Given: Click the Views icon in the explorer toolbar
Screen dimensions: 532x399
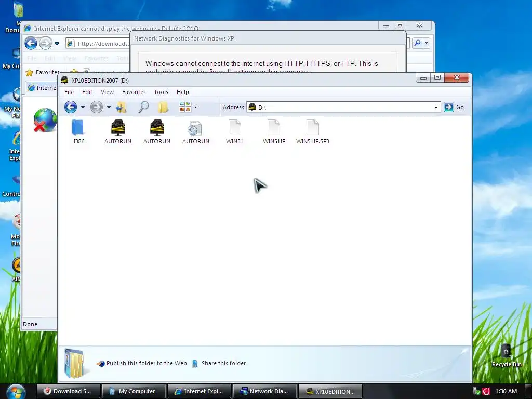Looking at the screenshot, I should click(185, 107).
